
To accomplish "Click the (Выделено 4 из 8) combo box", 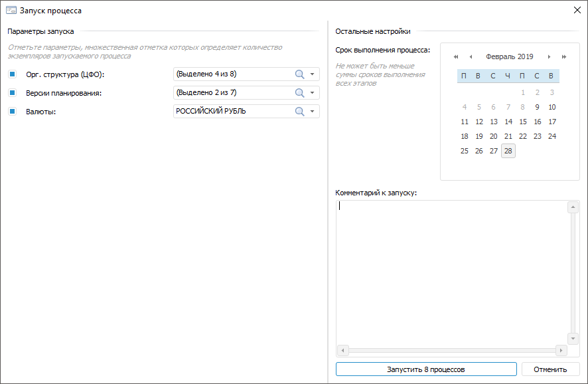I will pos(246,74).
